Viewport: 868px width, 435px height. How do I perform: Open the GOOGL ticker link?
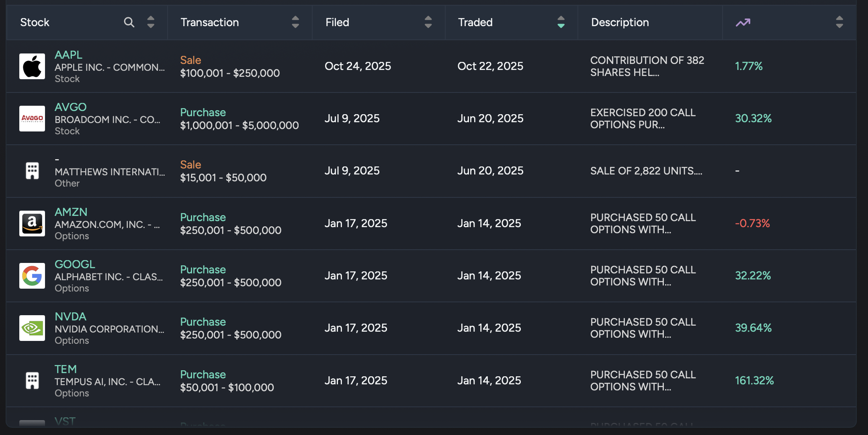tap(75, 264)
